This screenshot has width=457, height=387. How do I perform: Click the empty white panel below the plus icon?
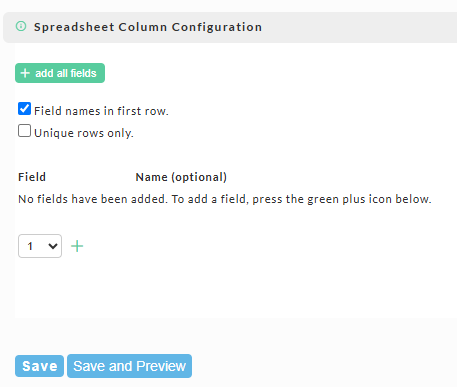tap(233, 288)
